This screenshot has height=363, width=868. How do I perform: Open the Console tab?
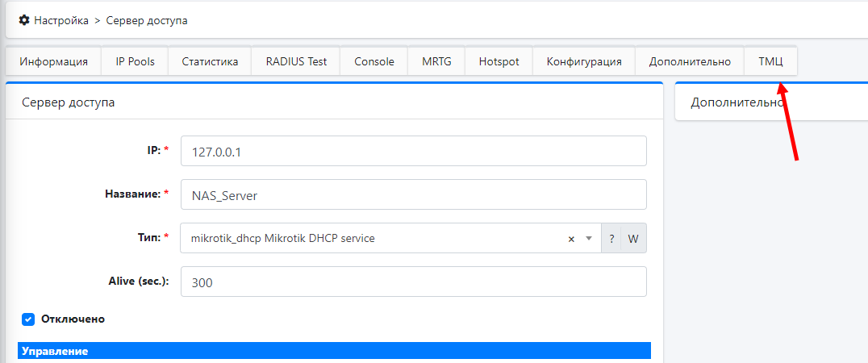pos(374,62)
